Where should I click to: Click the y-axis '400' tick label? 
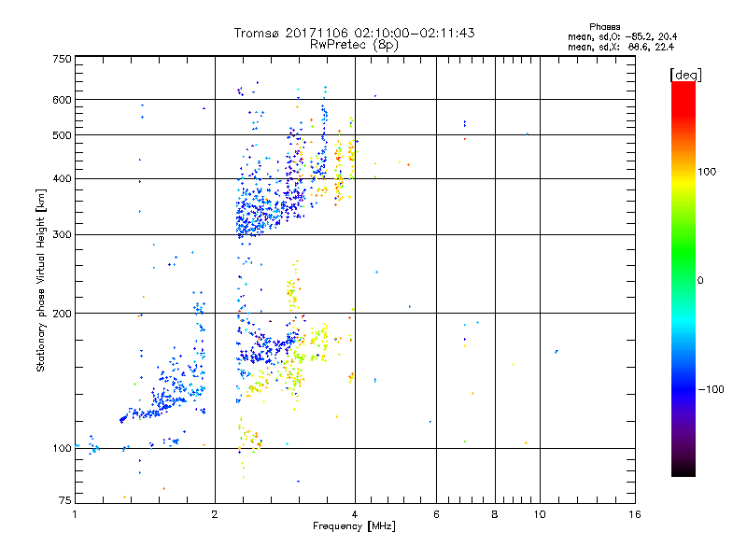pyautogui.click(x=62, y=179)
